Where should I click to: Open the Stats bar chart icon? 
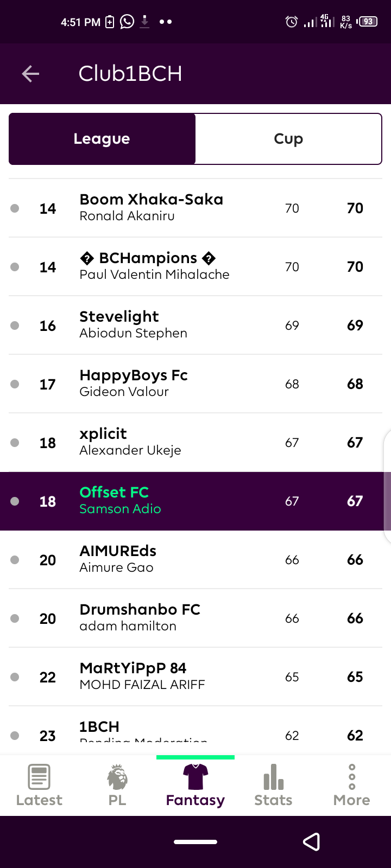274,776
